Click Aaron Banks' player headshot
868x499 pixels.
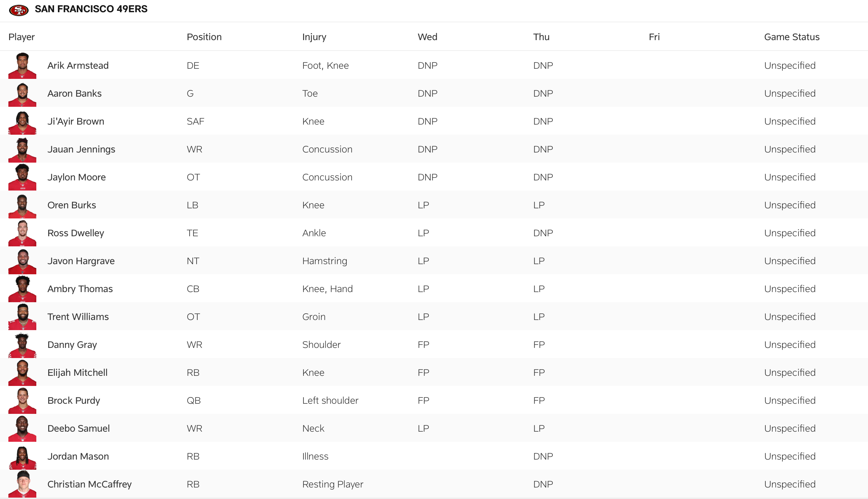pyautogui.click(x=22, y=94)
